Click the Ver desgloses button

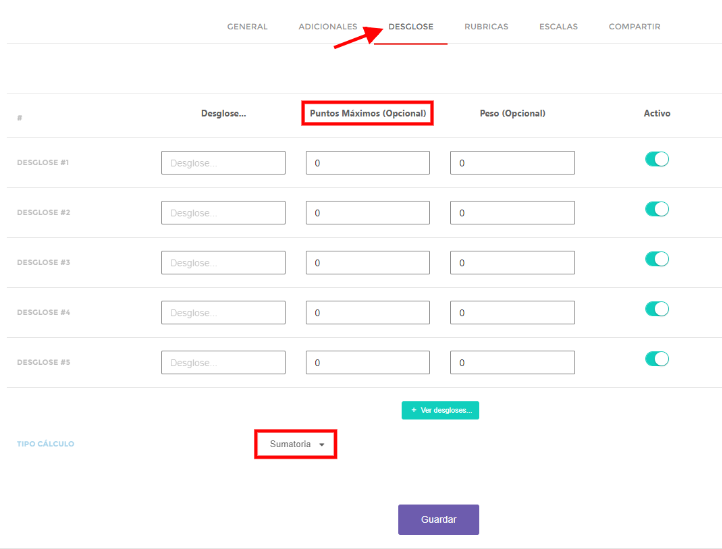[440, 410]
